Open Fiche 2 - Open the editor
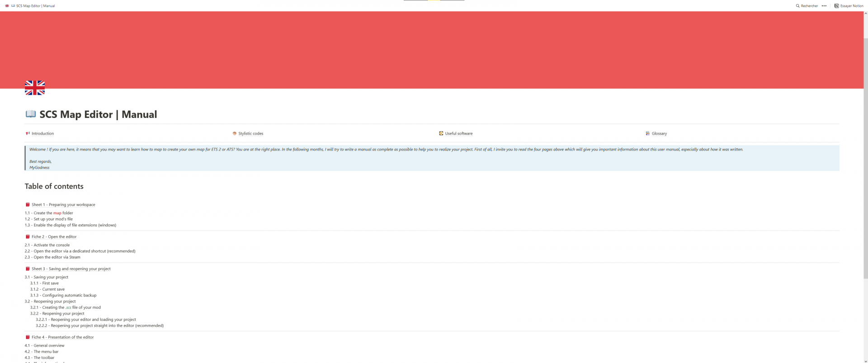The height and width of the screenshot is (363, 868). tap(54, 237)
